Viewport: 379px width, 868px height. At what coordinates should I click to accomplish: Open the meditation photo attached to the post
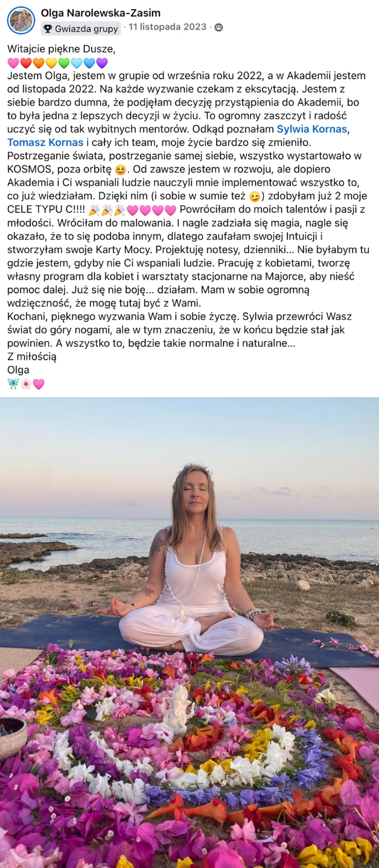tap(189, 632)
